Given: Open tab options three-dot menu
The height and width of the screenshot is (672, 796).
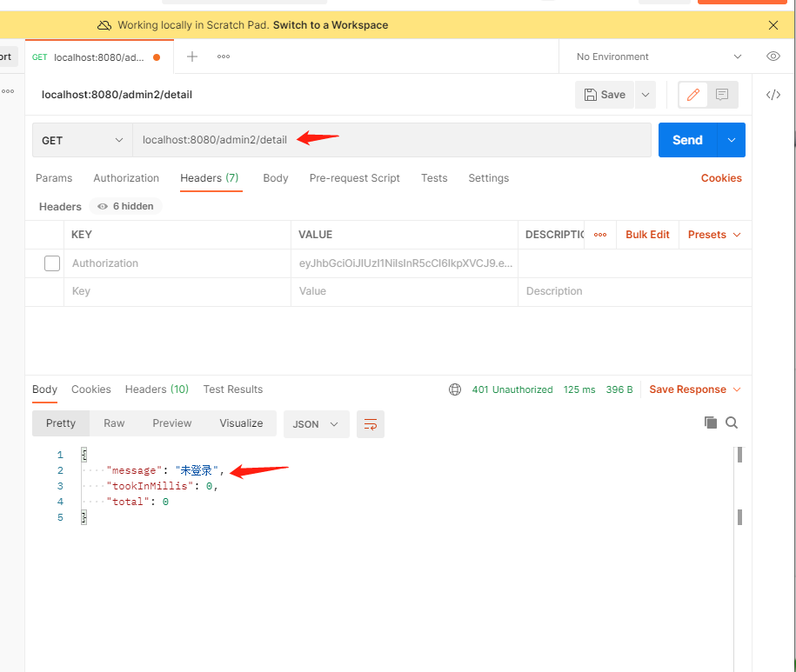Looking at the screenshot, I should click(x=224, y=57).
